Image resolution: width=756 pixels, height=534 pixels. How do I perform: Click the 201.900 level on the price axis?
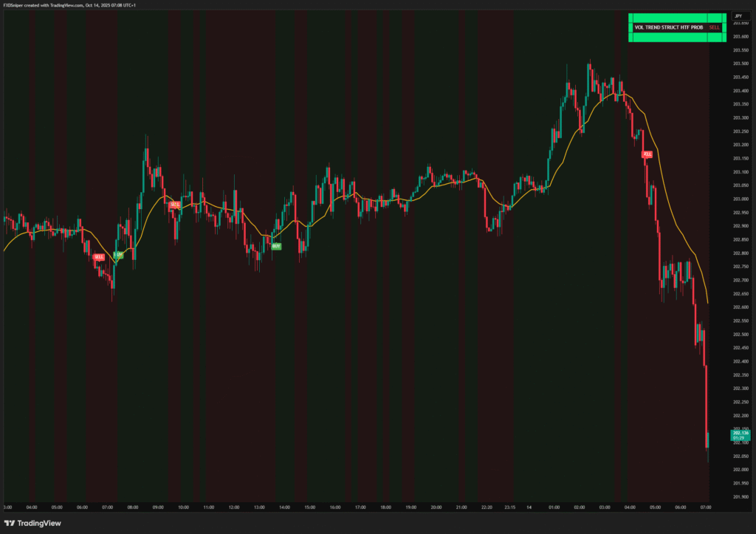(x=740, y=496)
